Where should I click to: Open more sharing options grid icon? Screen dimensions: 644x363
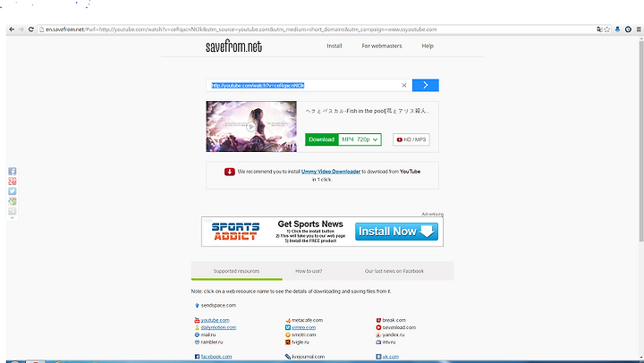point(13,211)
